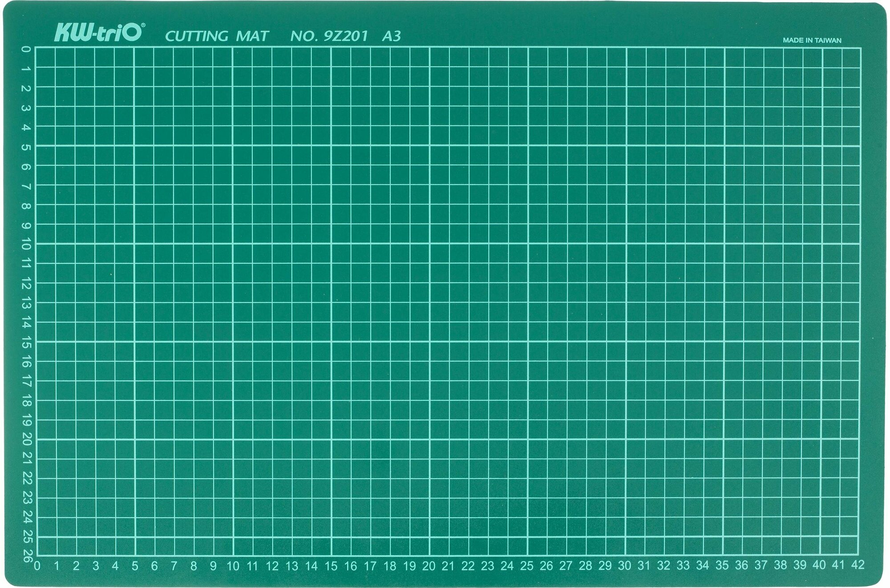This screenshot has width=890, height=588.
Task: Click number 15 on the vertical side ruler
Action: (x=26, y=342)
